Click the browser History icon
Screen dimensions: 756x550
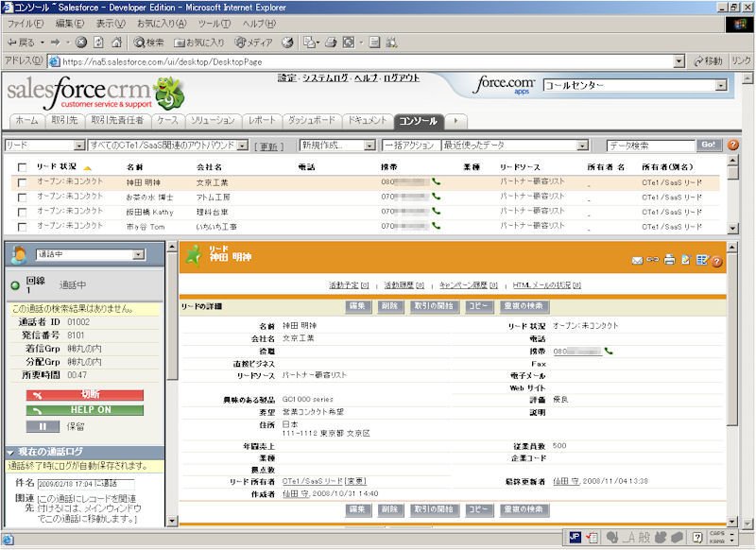pyautogui.click(x=287, y=43)
